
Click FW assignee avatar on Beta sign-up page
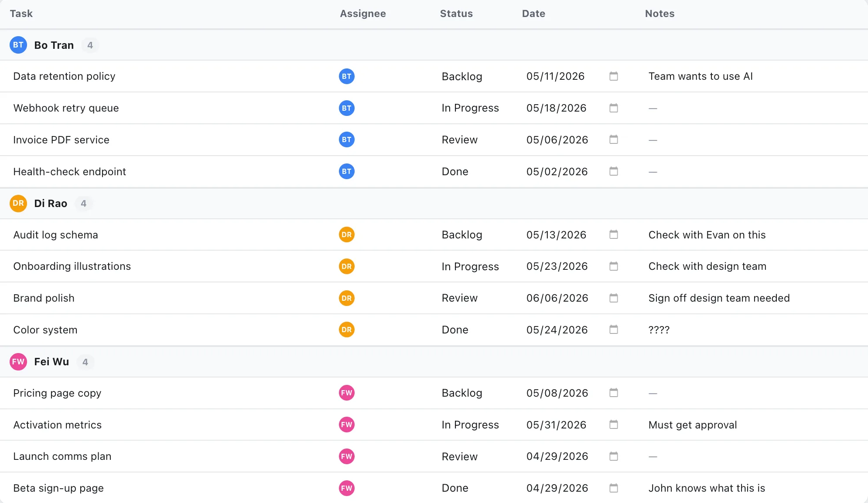[347, 488]
